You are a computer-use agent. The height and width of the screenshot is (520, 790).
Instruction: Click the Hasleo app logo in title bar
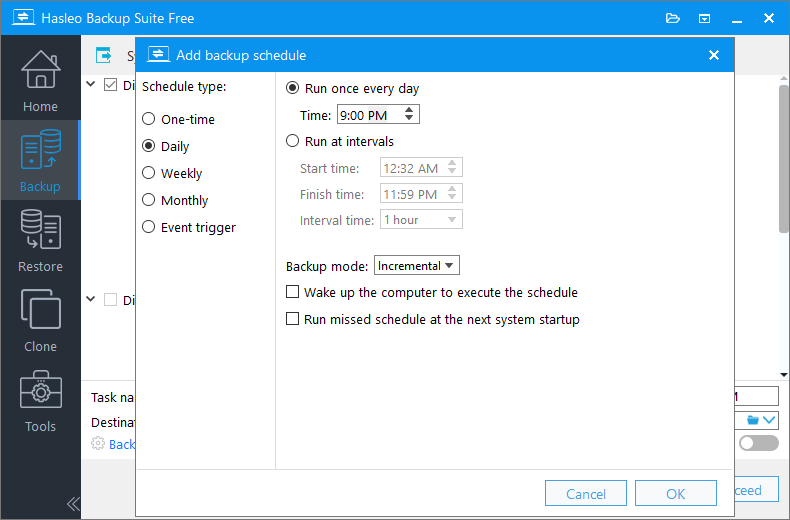tap(23, 18)
